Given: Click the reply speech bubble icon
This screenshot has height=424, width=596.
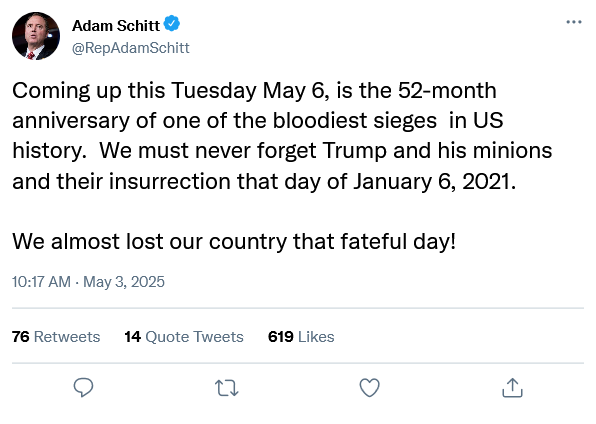Looking at the screenshot, I should [83, 387].
